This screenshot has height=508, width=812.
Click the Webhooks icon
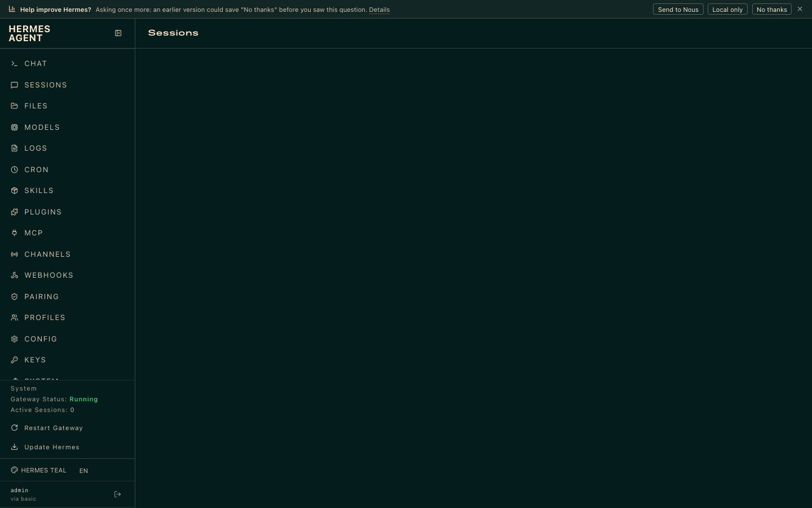pos(14,275)
